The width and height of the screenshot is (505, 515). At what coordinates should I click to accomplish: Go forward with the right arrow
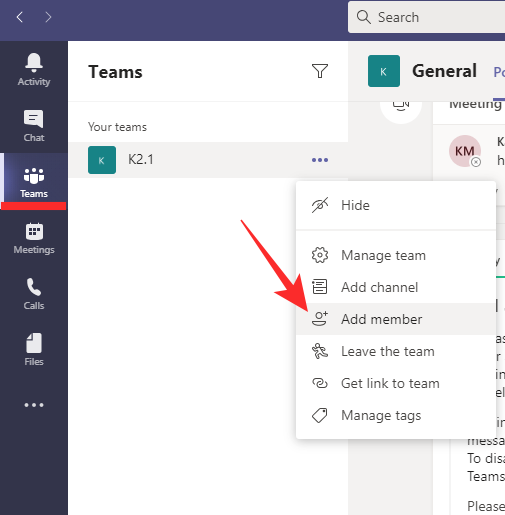click(48, 17)
